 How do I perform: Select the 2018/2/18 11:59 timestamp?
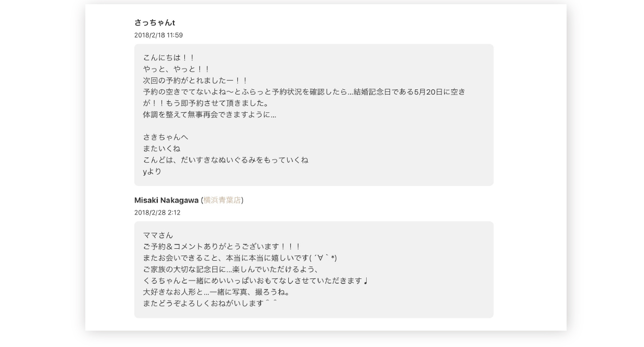[158, 35]
